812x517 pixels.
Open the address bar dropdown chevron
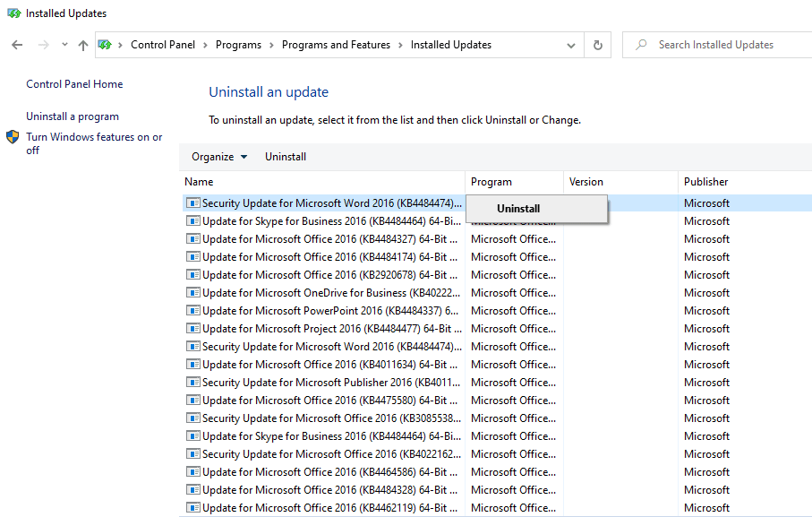(571, 44)
